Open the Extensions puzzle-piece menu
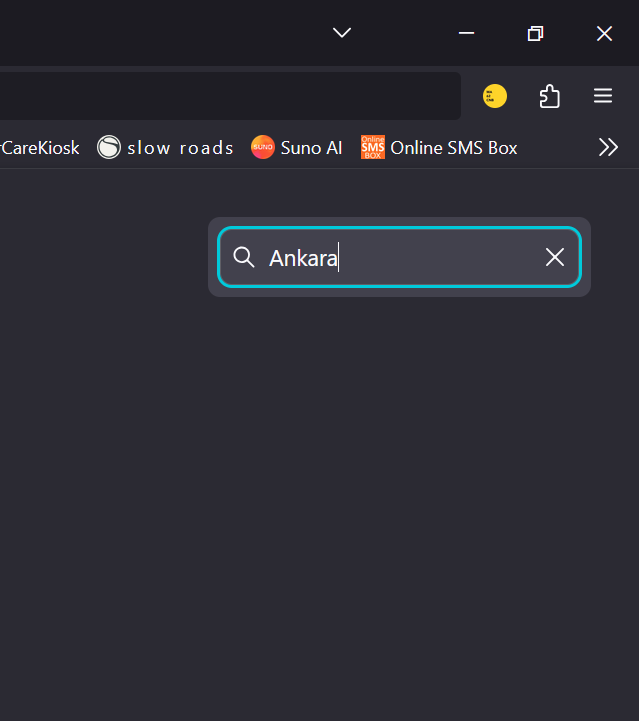639x721 pixels. click(549, 96)
